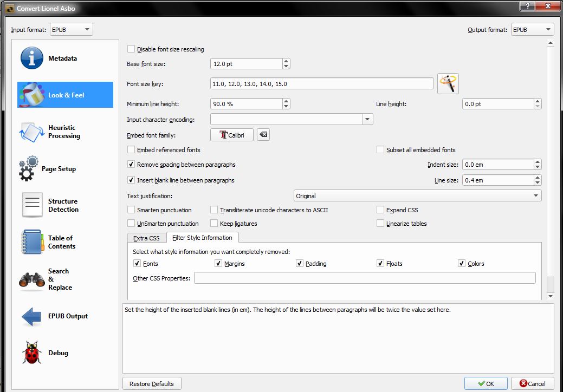Enable Linearize tables option
563x392 pixels.
tap(380, 224)
